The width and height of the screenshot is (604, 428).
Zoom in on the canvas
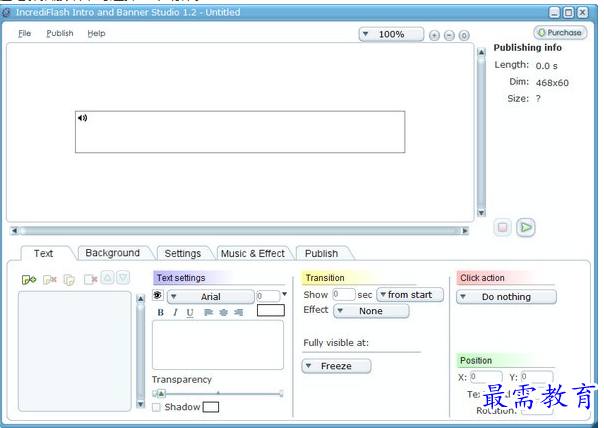point(434,35)
